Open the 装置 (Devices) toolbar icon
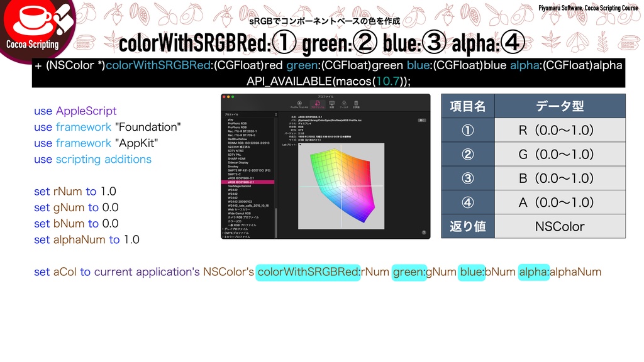Image resolution: width=644 pixels, height=362 pixels. (332, 104)
